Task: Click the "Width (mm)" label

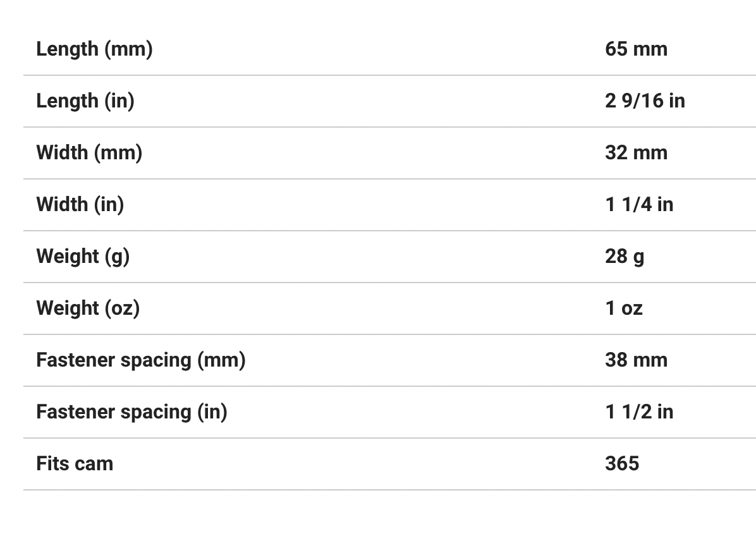Action: coord(89,152)
